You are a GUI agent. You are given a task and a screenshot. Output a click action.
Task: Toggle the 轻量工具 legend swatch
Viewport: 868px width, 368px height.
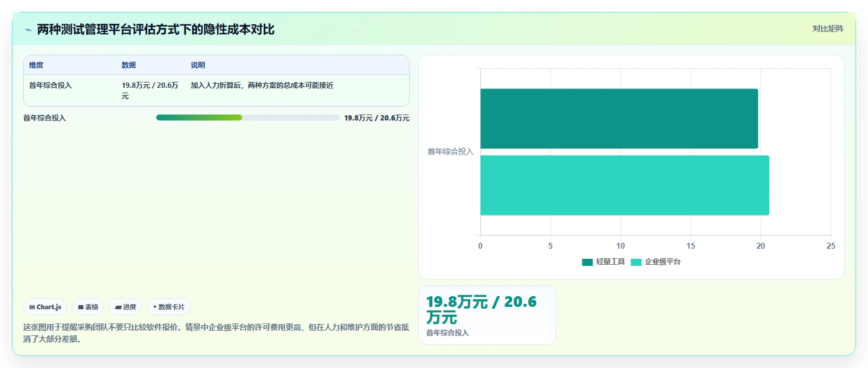587,262
